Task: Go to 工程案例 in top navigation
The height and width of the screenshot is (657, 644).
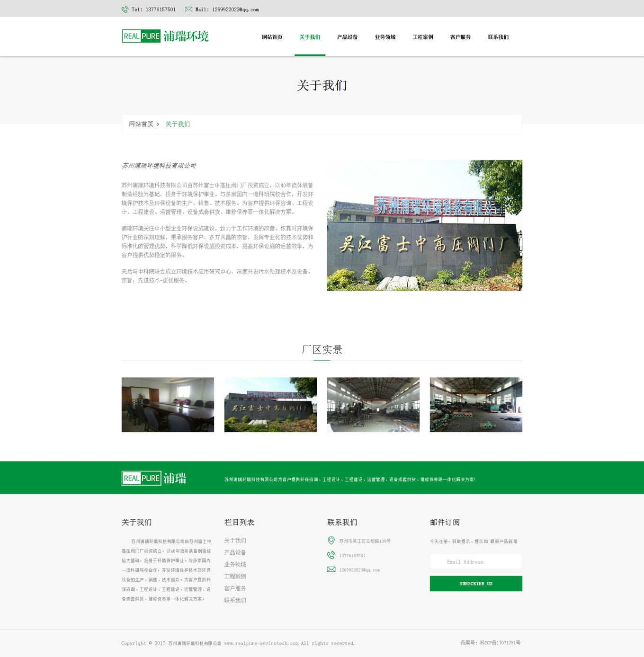Action: (x=422, y=37)
